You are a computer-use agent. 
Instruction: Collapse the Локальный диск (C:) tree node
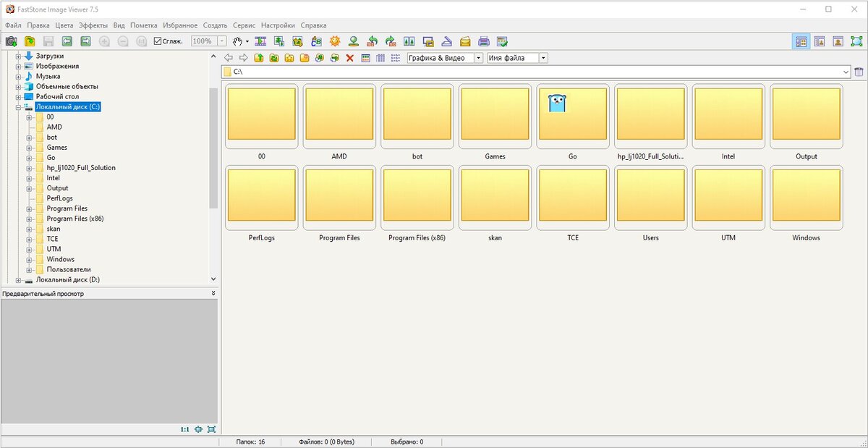tap(19, 106)
